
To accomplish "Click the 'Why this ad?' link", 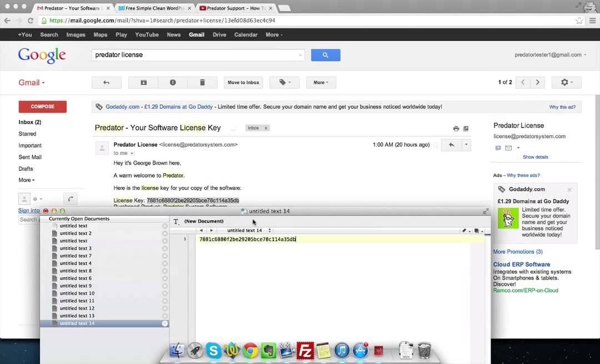I will [x=562, y=107].
